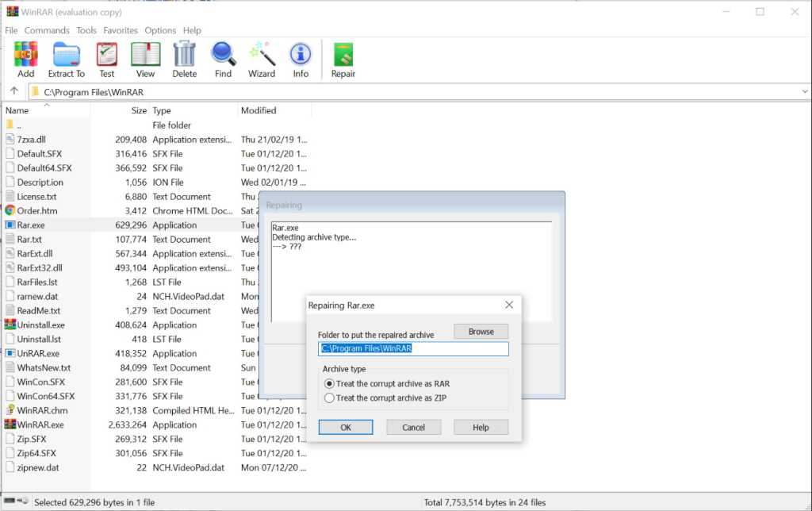Viewport: 812px width, 511px height.
Task: Click the License.txt document icon
Action: coord(10,197)
